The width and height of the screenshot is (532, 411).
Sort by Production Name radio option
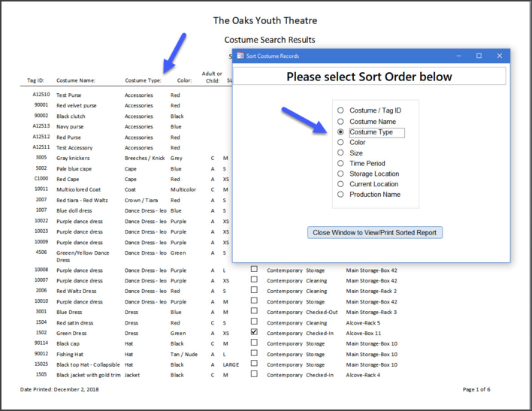(340, 195)
